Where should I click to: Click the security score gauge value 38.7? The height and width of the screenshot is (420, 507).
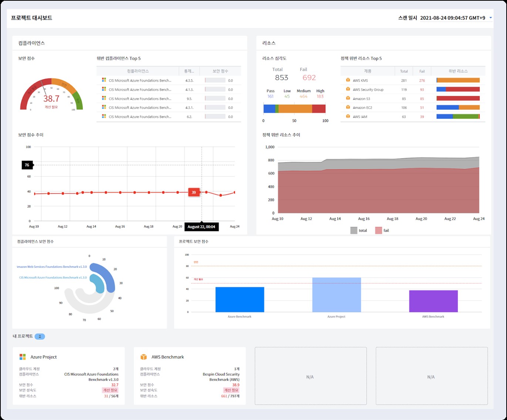click(51, 99)
